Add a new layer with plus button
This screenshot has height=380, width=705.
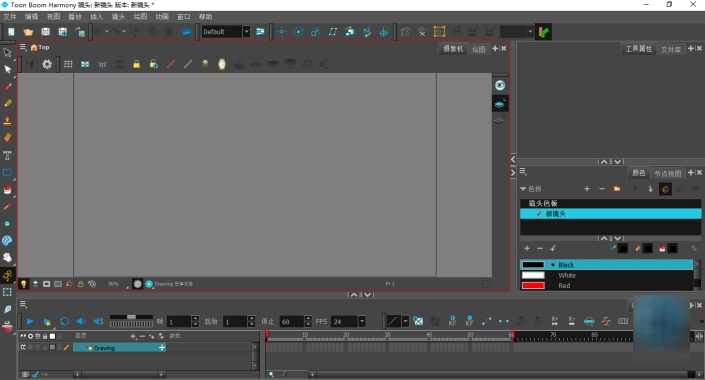(x=133, y=336)
